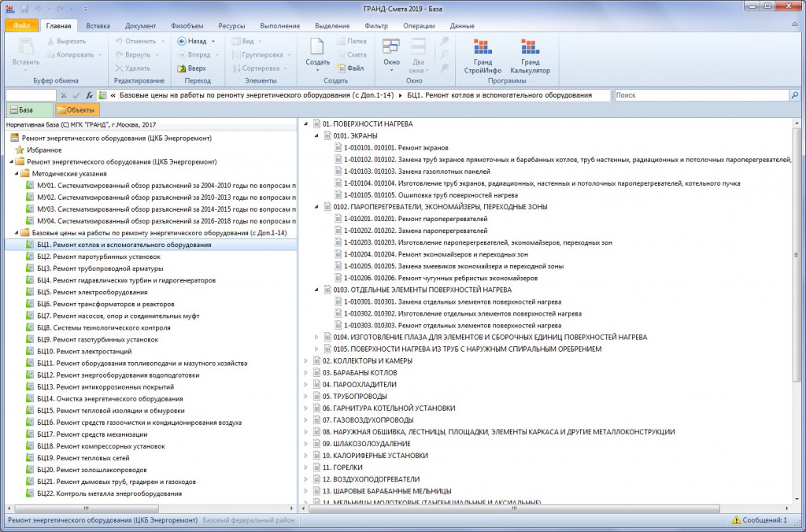Select 1-010204 Ремонт экономайзеров row
This screenshot has width=806, height=532.
point(431,254)
